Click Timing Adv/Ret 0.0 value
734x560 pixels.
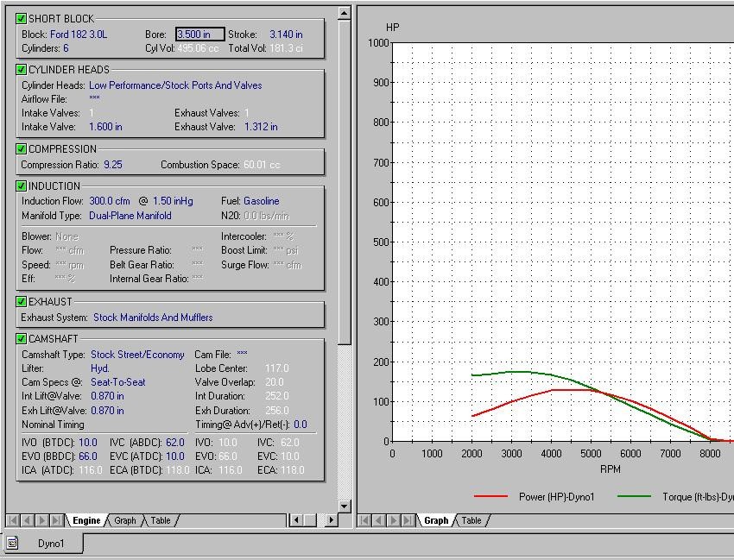301,425
